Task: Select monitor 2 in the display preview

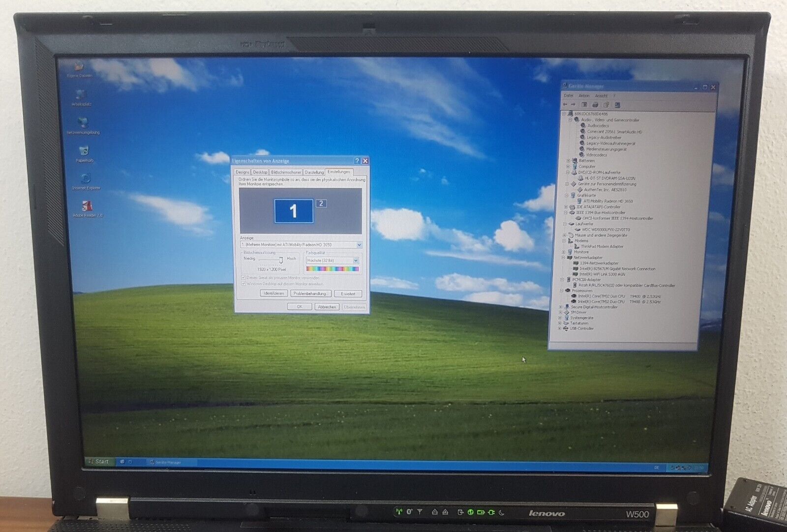Action: point(321,204)
